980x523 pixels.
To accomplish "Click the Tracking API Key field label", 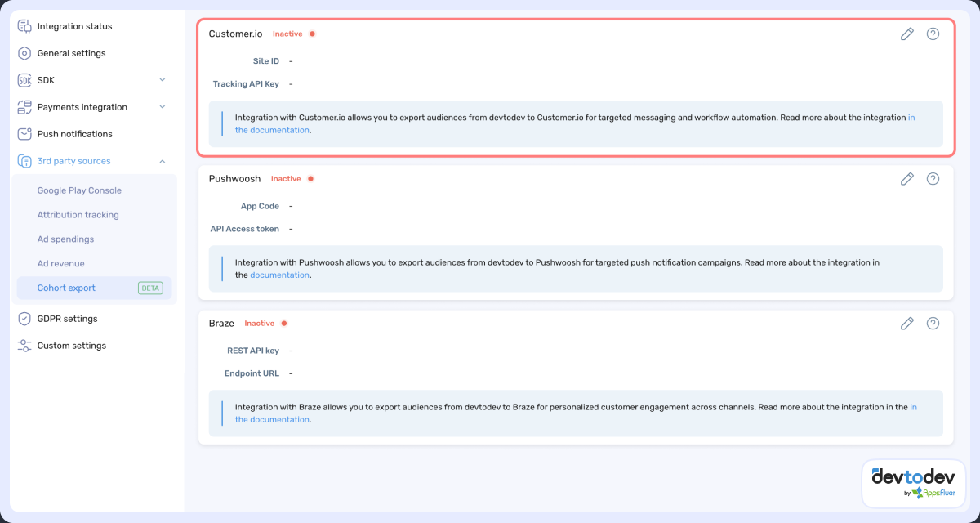I will 246,84.
